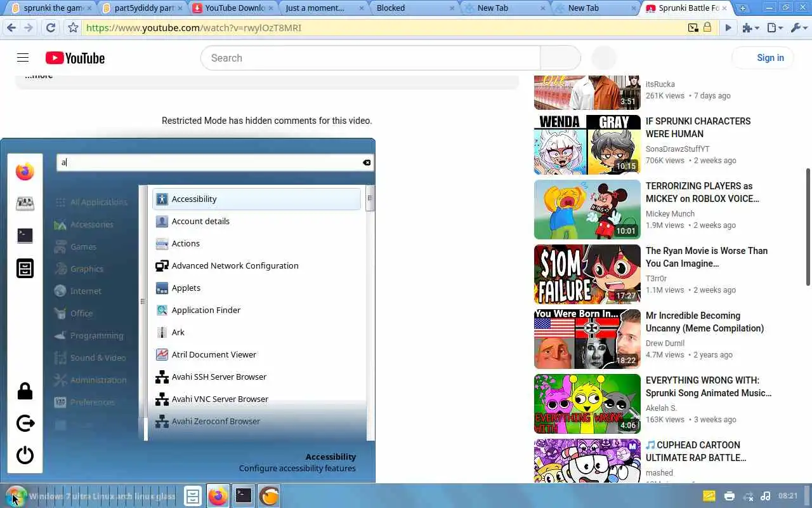Bookmark this page with the star icon
This screenshot has height=508, width=812.
tap(73, 28)
